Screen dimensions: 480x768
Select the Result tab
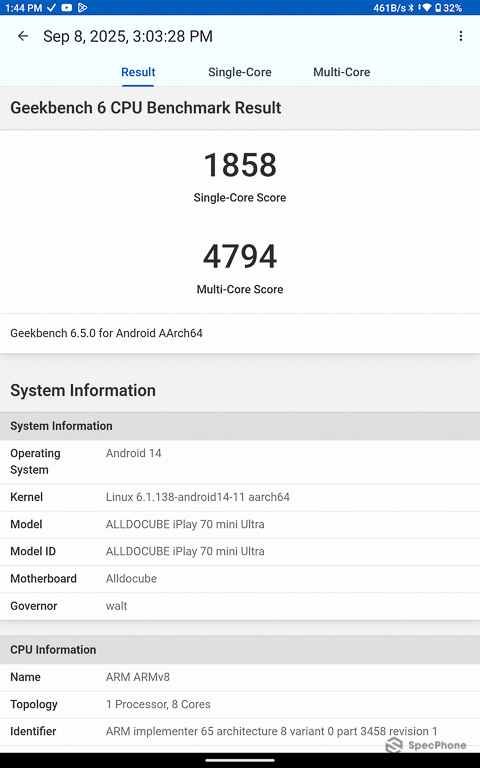coord(138,72)
